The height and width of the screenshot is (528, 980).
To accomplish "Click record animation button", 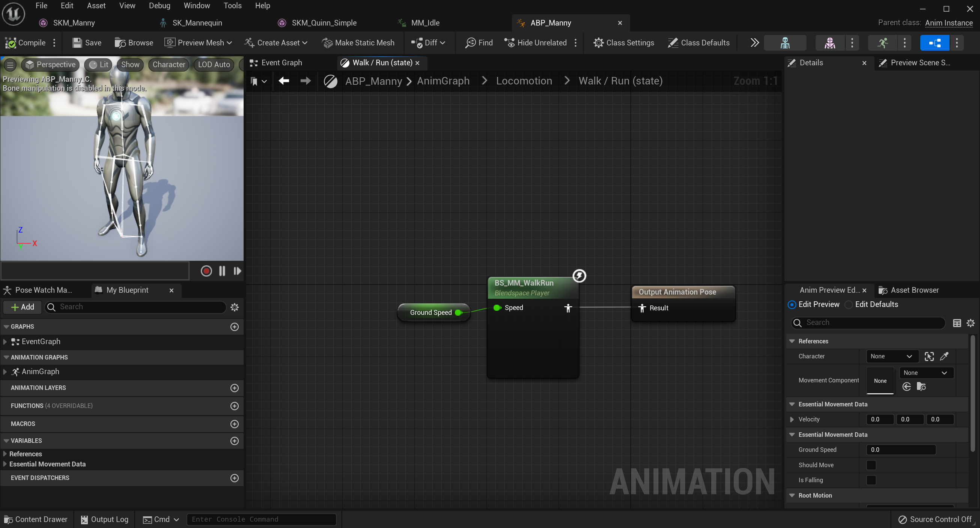I will point(206,271).
